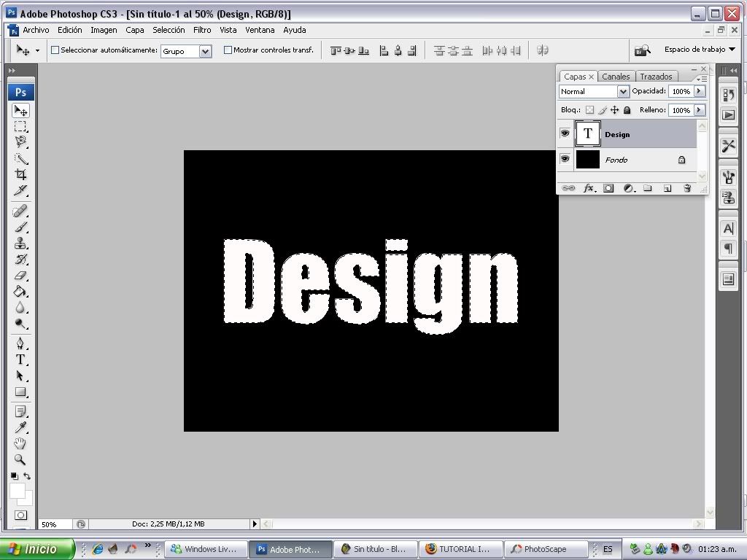Switch to Windows Live taskbar button

click(206, 549)
